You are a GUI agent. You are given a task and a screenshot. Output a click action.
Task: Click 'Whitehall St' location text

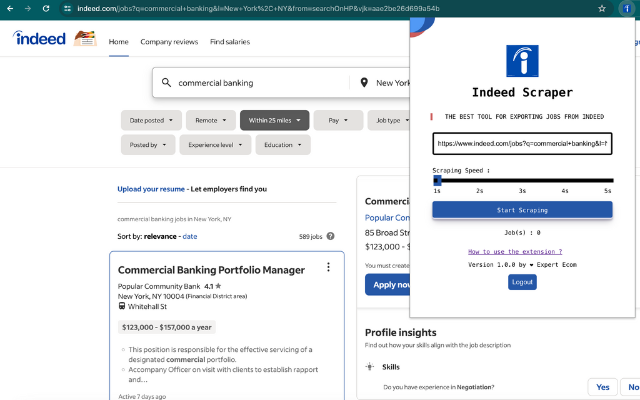click(147, 306)
